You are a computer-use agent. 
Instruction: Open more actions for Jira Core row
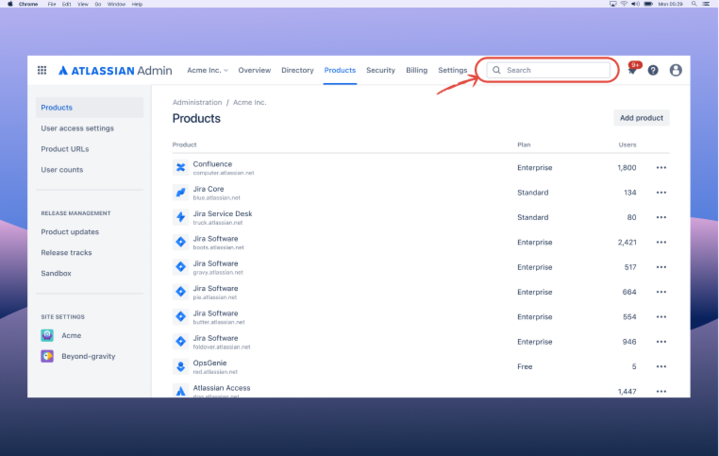pos(661,192)
